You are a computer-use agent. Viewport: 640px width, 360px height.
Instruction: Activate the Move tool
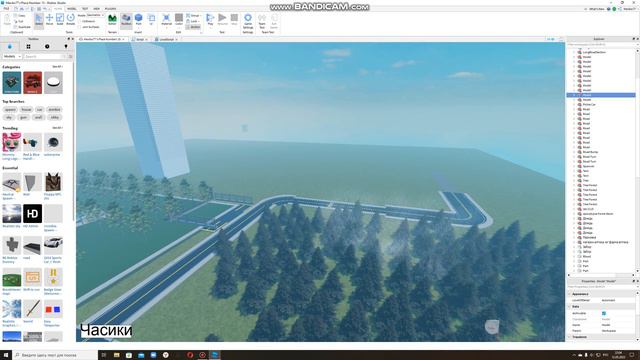(x=49, y=20)
